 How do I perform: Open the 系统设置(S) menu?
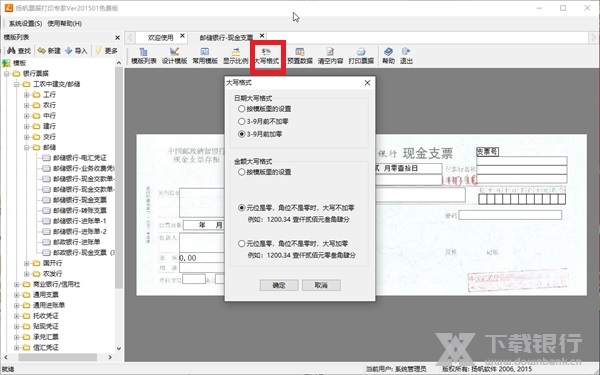(x=25, y=23)
